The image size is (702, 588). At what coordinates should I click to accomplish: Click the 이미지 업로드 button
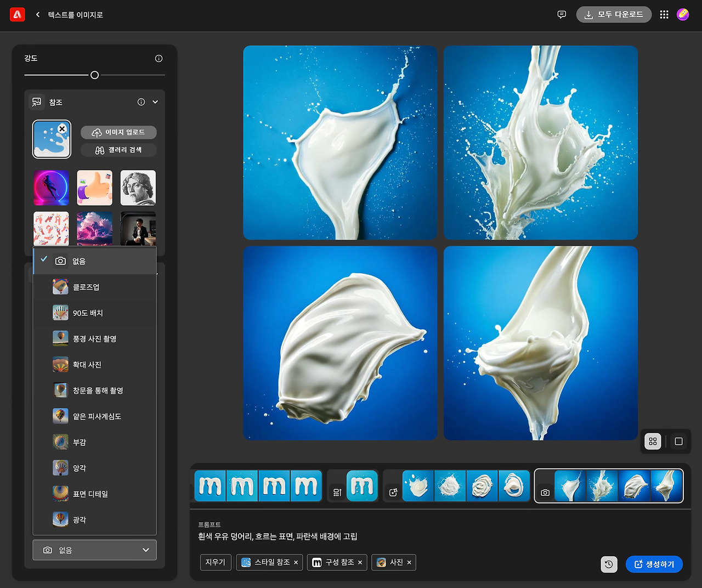118,133
